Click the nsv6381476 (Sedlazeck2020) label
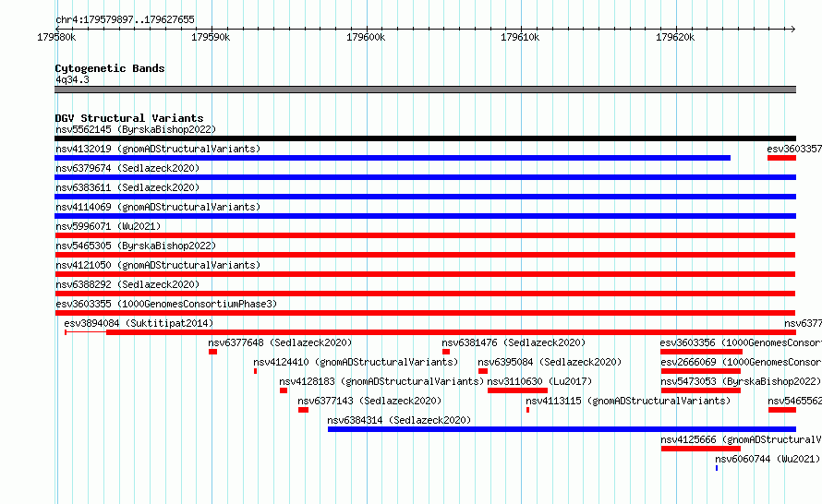The height and width of the screenshot is (504, 822). click(x=514, y=342)
